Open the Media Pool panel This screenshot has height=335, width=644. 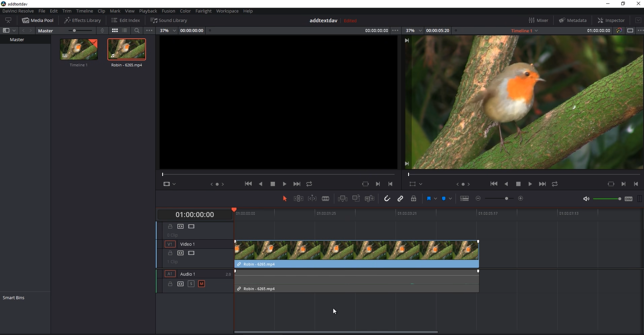[x=38, y=20]
